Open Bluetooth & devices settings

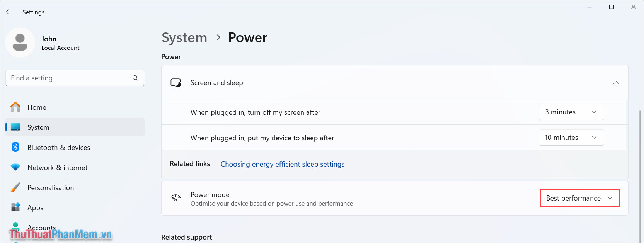[x=59, y=147]
